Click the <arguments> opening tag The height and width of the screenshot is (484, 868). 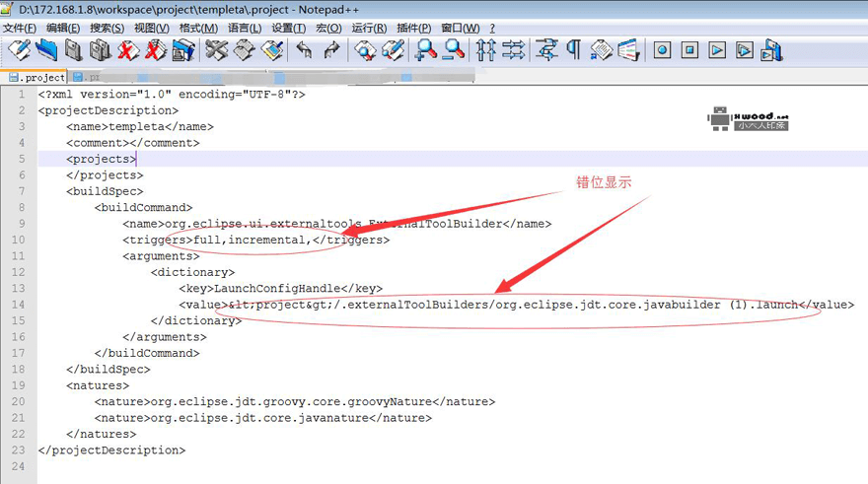pyautogui.click(x=161, y=255)
